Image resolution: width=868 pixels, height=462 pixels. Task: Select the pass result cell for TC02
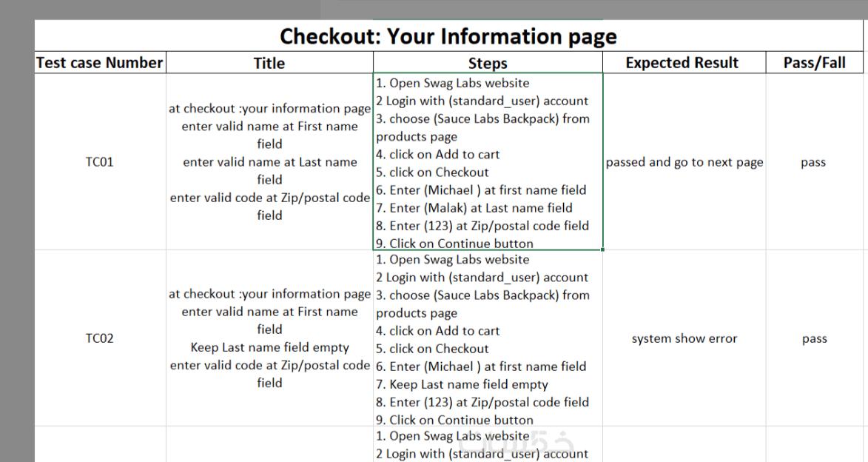click(x=814, y=338)
